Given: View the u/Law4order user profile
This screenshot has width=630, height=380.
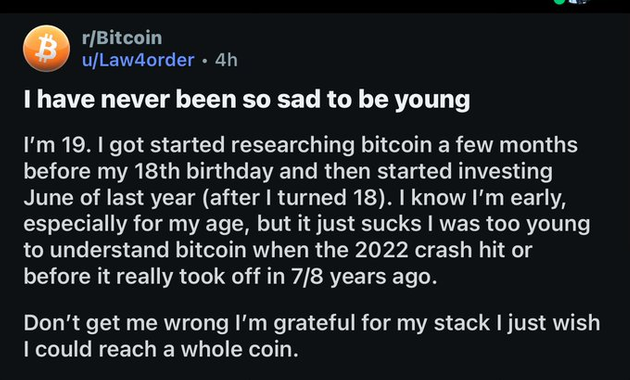Looking at the screenshot, I should click(x=138, y=60).
